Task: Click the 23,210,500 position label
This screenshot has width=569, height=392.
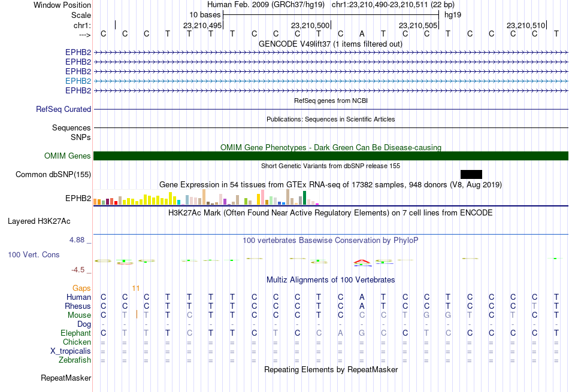Action: click(310, 25)
